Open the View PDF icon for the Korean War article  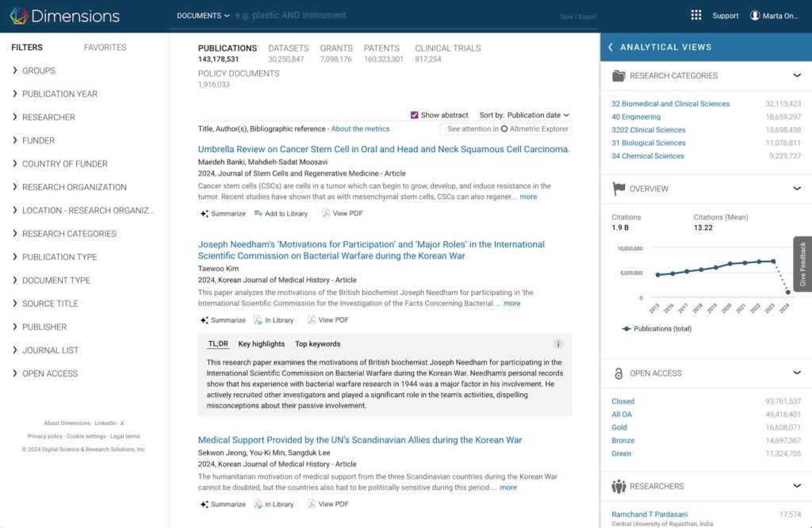point(312,319)
